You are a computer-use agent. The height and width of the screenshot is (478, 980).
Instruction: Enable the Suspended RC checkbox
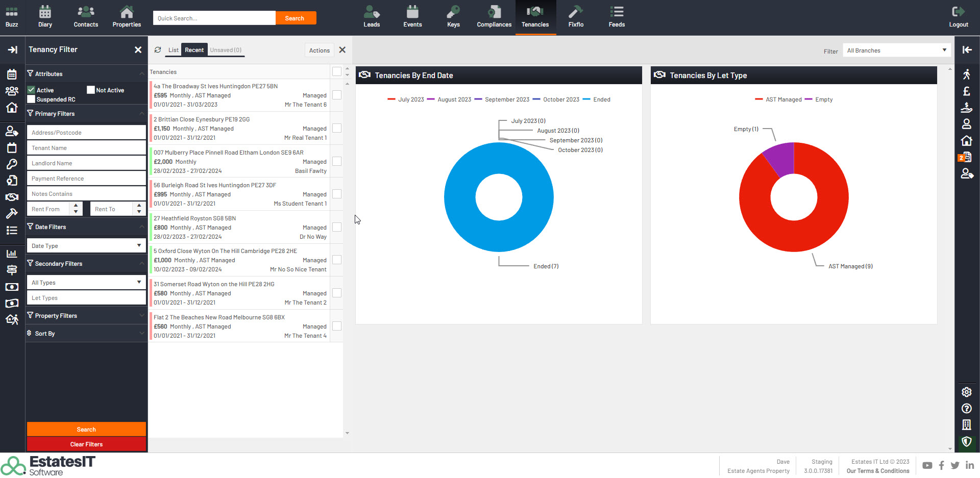click(x=32, y=99)
